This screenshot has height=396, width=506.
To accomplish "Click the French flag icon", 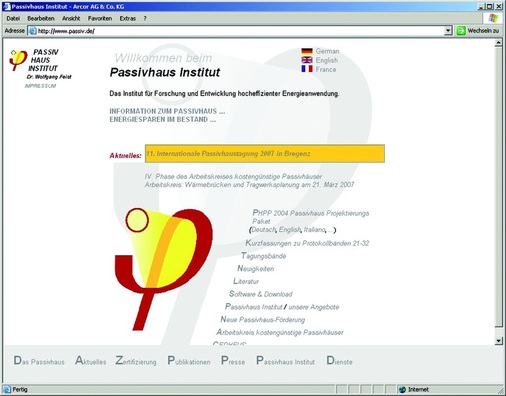I will 307,69.
